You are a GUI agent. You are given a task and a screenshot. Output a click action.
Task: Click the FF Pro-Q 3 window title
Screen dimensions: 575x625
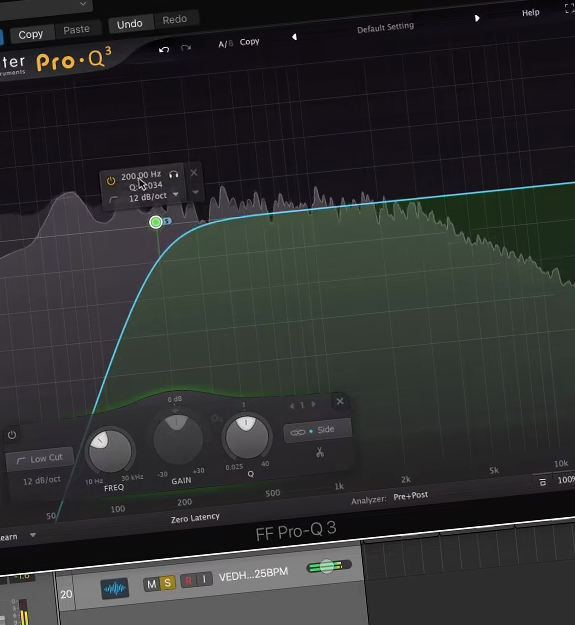[296, 531]
